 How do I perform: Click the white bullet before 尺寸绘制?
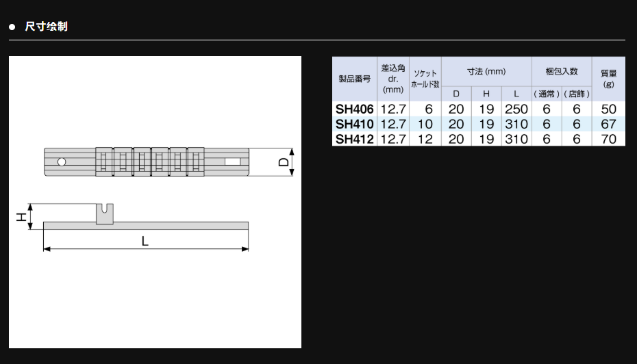click(x=12, y=27)
